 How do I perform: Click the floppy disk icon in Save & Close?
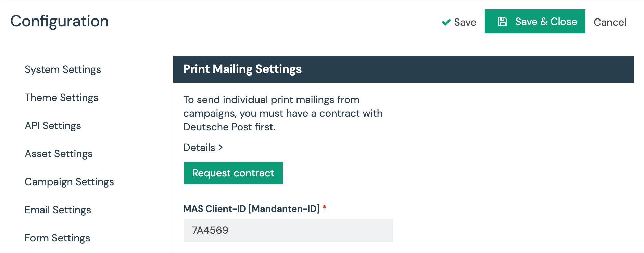[502, 21]
